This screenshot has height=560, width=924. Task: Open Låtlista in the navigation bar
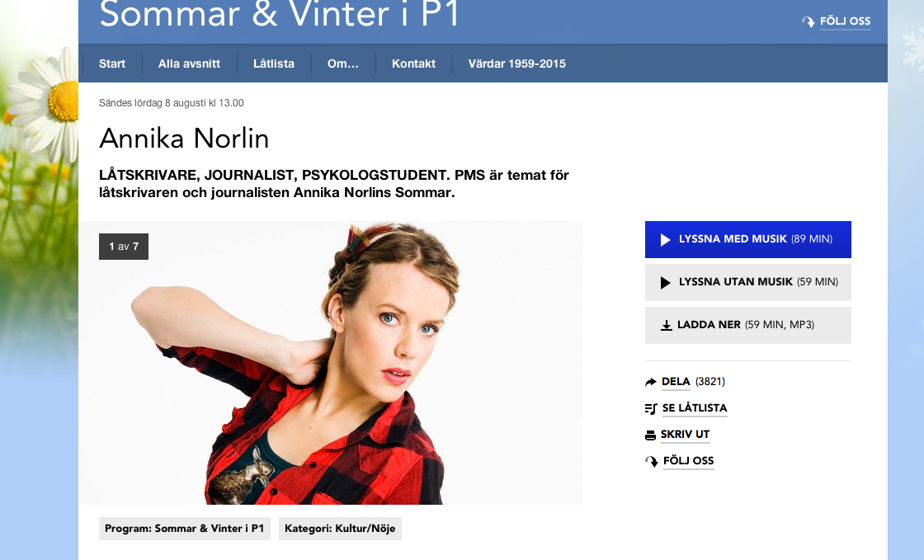273,64
